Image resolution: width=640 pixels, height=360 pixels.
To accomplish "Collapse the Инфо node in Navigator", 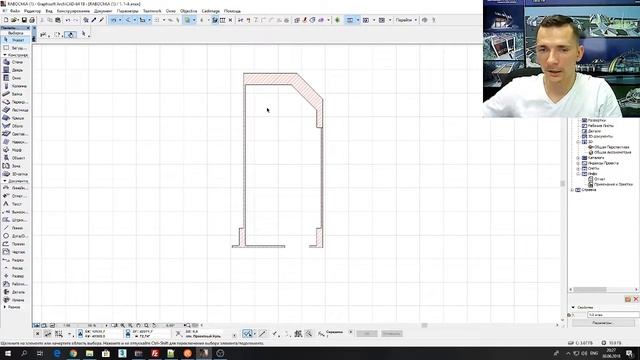I will [578, 174].
